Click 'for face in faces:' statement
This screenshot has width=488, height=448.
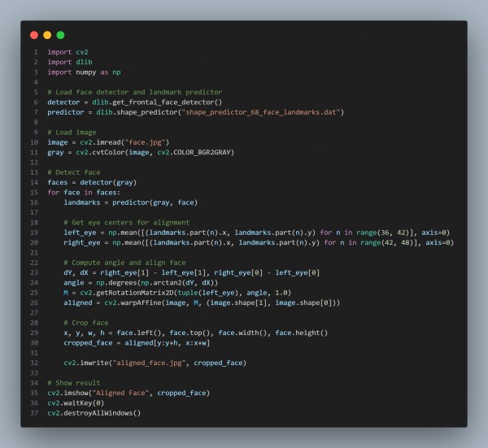[x=84, y=192]
